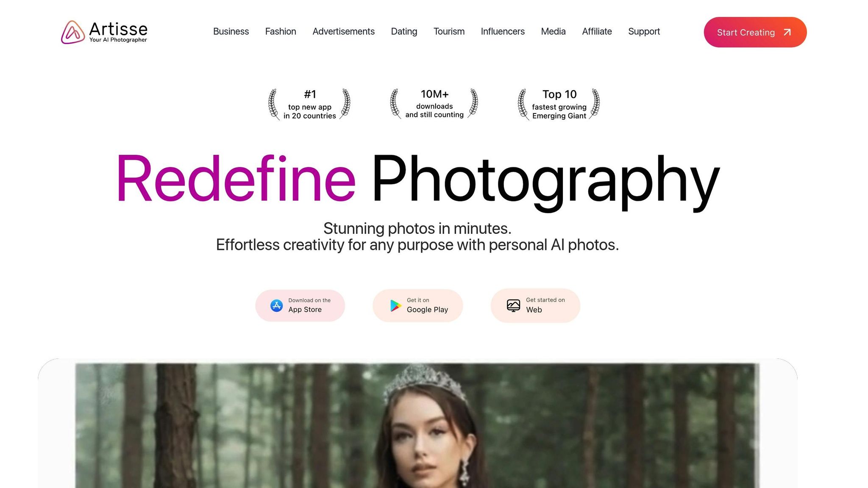This screenshot has width=868, height=488.
Task: Select Dating in the navigation bar
Action: [404, 31]
